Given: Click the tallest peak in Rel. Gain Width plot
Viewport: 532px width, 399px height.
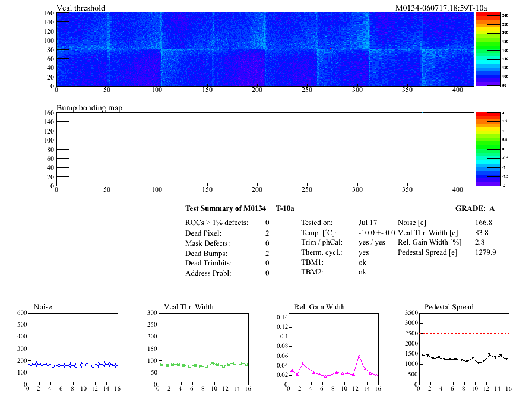Looking at the screenshot, I should (359, 356).
